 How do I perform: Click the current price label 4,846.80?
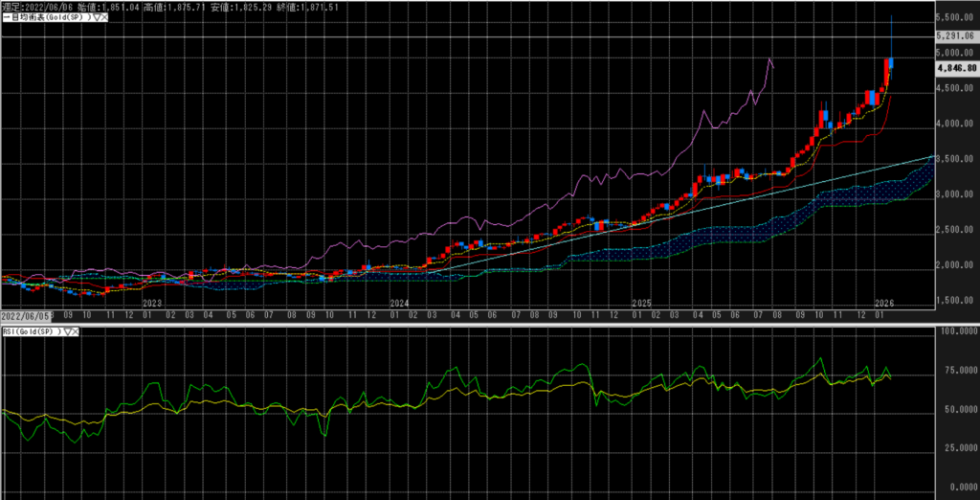[956, 69]
